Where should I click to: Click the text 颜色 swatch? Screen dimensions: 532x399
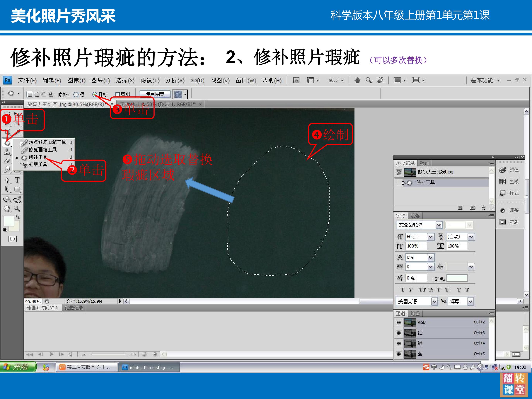click(x=457, y=278)
